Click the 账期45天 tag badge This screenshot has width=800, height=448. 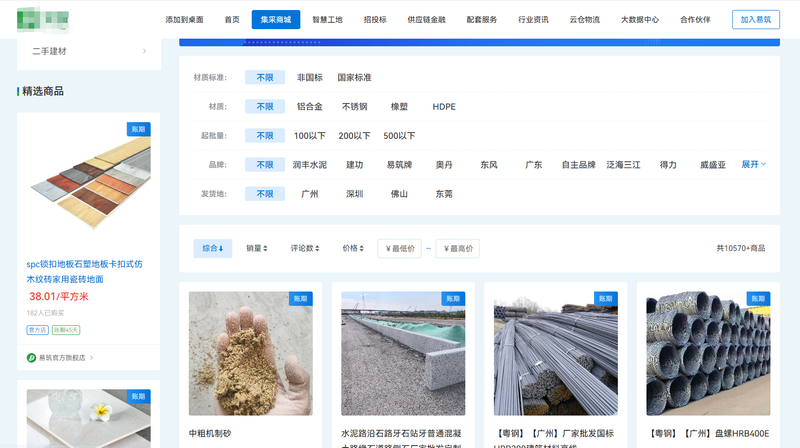click(x=66, y=330)
